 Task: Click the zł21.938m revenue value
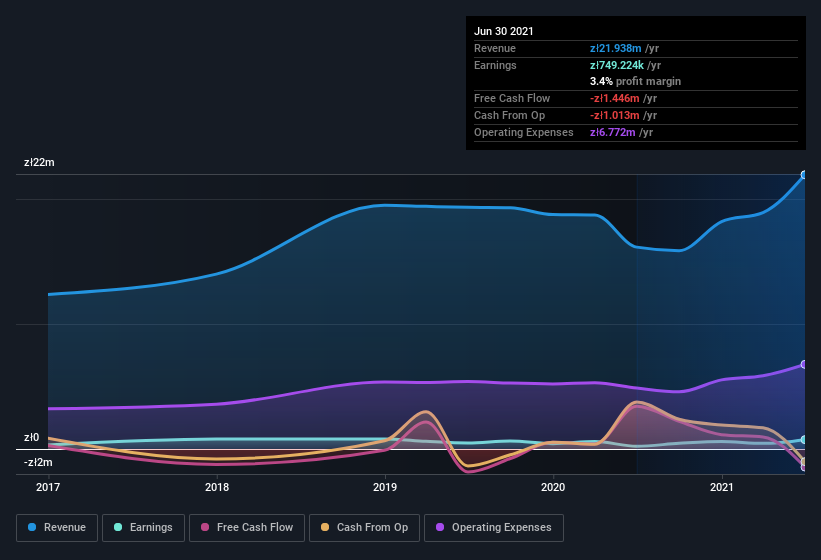tap(616, 48)
